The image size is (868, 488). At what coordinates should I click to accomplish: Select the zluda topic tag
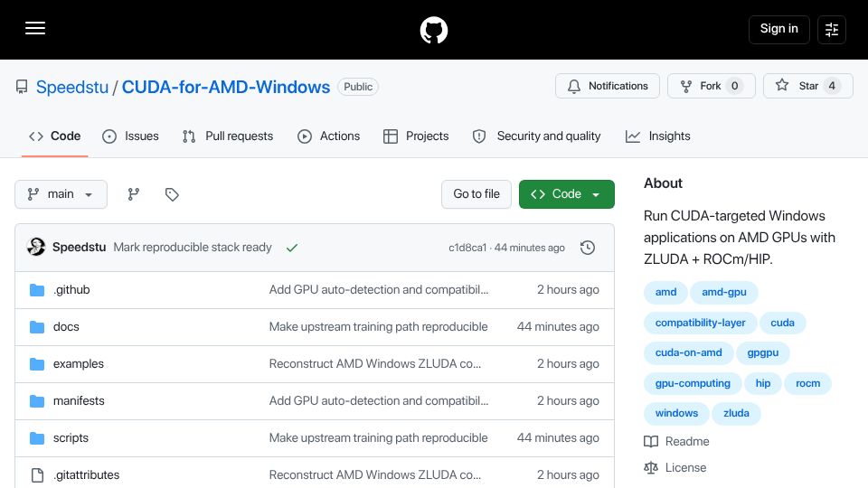coord(736,413)
